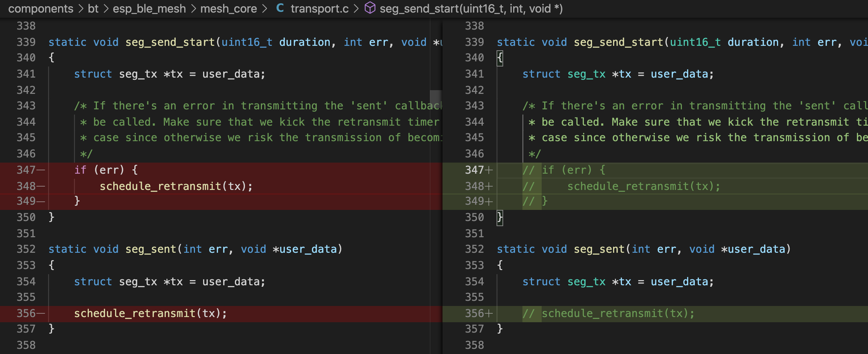Open the 'components' breadcrumb segment
Image resolution: width=868 pixels, height=354 pixels.
pyautogui.click(x=41, y=8)
